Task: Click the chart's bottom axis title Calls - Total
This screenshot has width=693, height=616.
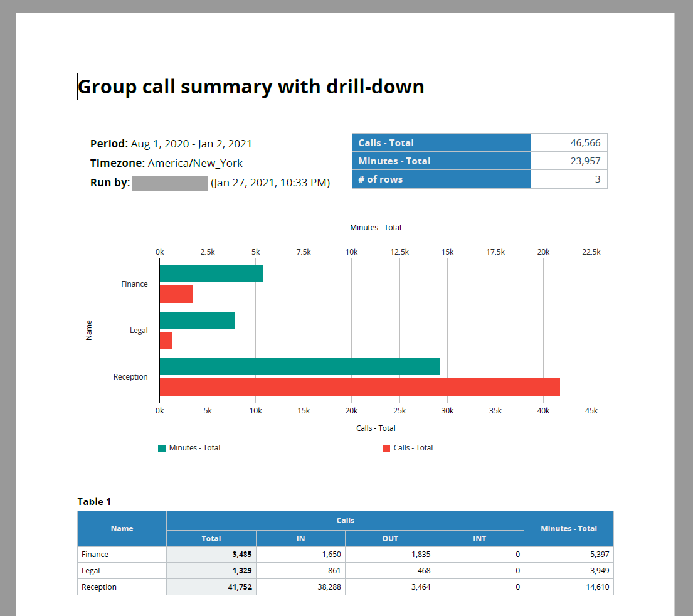Action: (376, 428)
